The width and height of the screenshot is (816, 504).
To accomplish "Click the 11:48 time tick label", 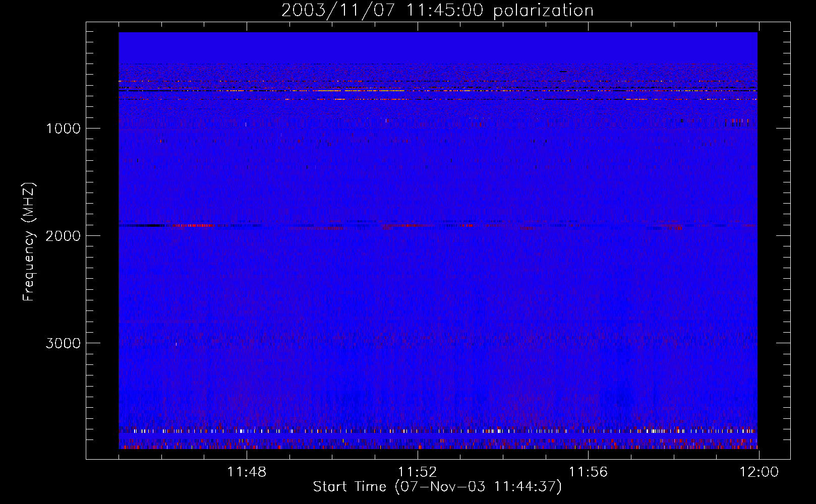I will [x=247, y=472].
